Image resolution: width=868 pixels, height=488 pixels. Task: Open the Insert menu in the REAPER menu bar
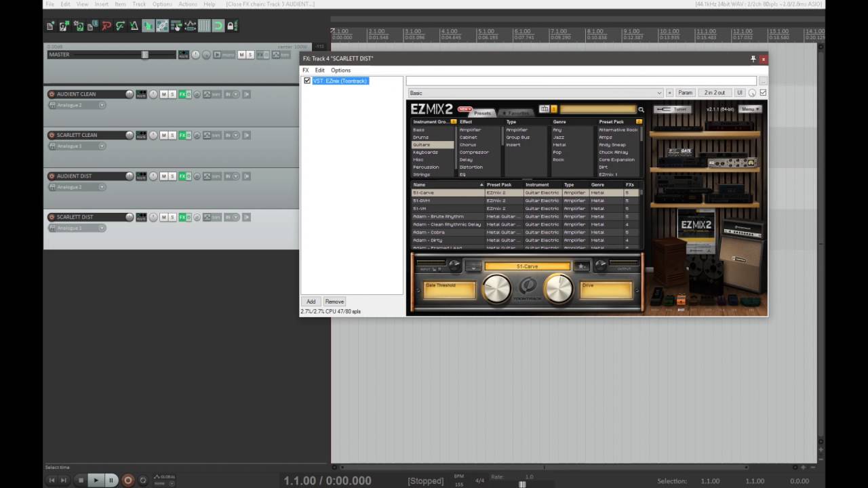pyautogui.click(x=102, y=4)
